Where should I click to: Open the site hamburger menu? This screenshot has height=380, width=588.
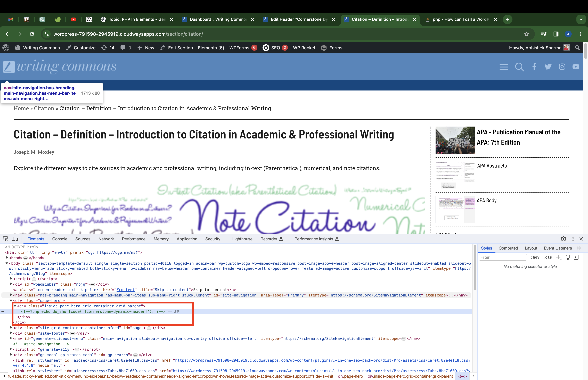click(x=504, y=67)
